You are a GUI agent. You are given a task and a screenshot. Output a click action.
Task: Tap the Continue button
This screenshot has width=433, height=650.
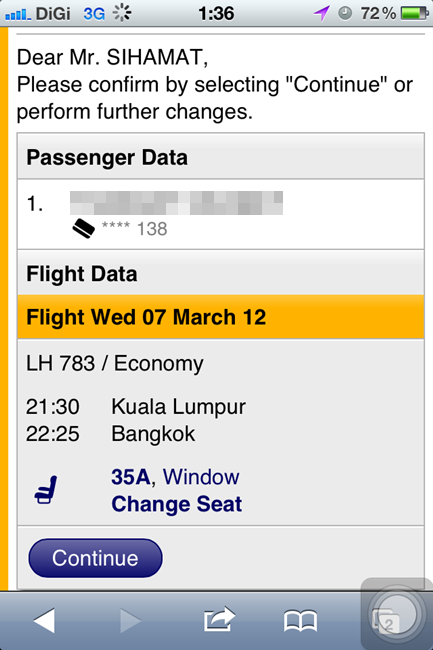(x=95, y=558)
